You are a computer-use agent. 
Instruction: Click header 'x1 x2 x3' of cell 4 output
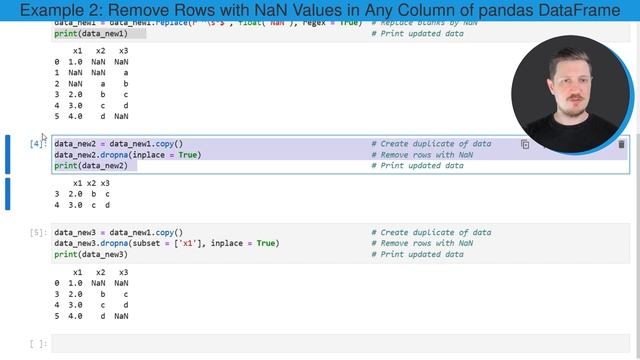click(x=91, y=183)
